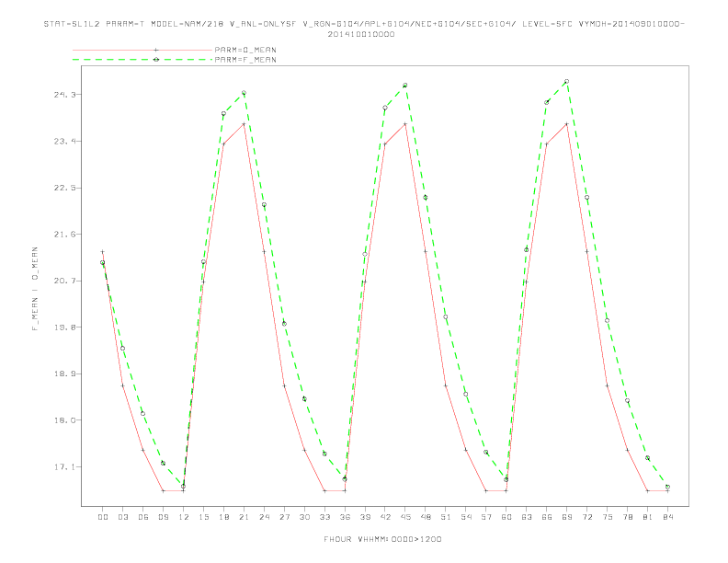The image size is (728, 563).
Task: Click the date 201410010000 in title second line
Action: (361, 34)
